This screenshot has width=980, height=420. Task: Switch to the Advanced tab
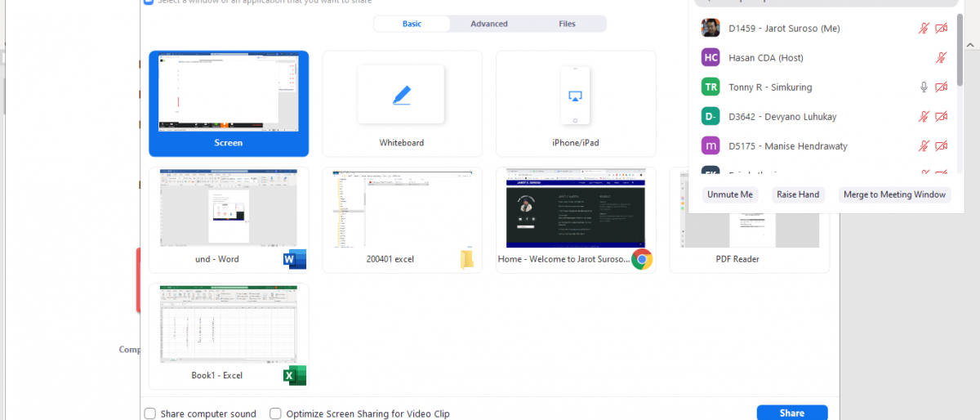489,24
